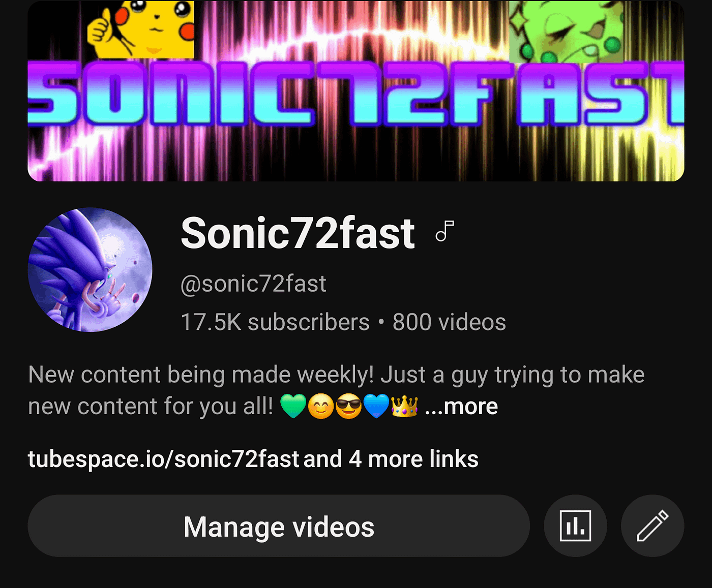Tap the @sonic72fast handle text
The height and width of the screenshot is (588, 712).
253,284
